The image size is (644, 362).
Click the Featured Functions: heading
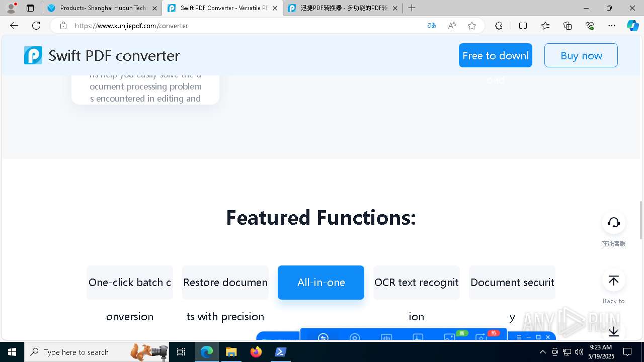click(x=321, y=218)
